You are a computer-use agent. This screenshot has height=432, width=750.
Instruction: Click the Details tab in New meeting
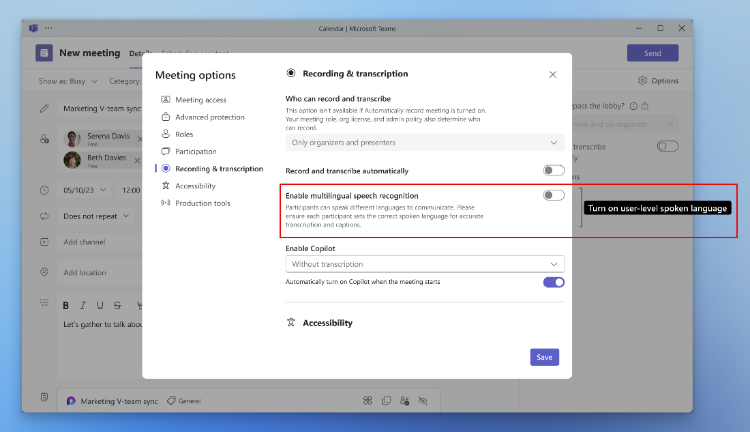click(140, 54)
